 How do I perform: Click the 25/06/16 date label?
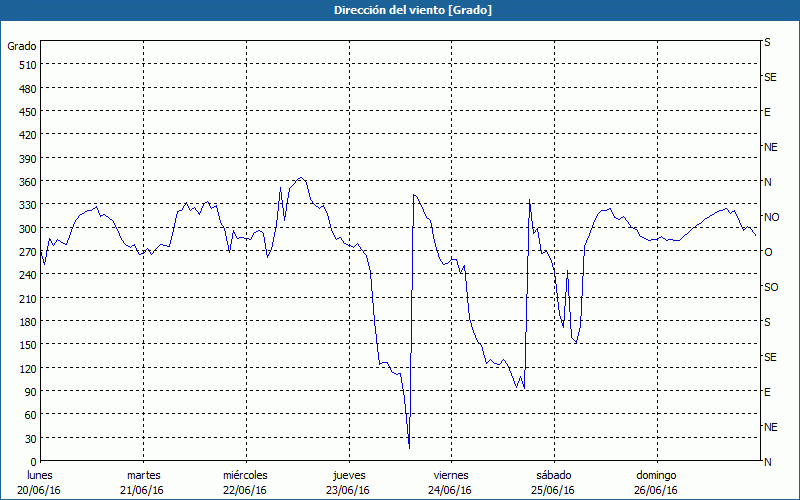553,490
